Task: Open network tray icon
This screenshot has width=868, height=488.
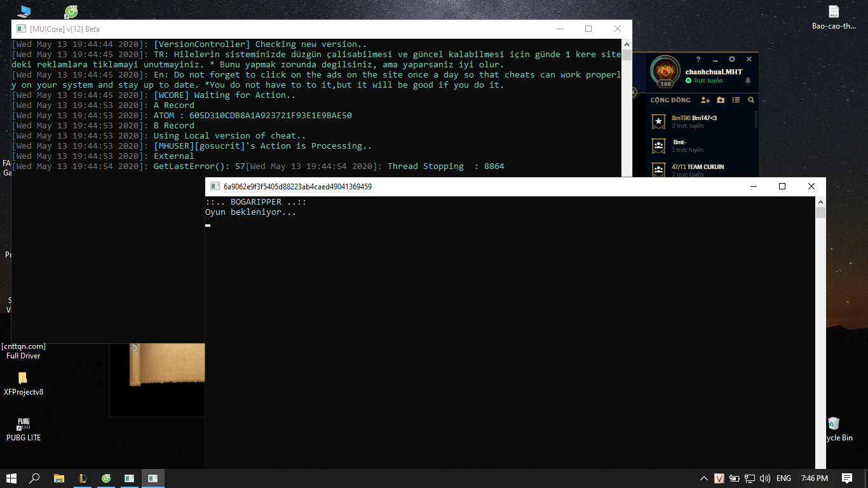Action: click(x=750, y=478)
